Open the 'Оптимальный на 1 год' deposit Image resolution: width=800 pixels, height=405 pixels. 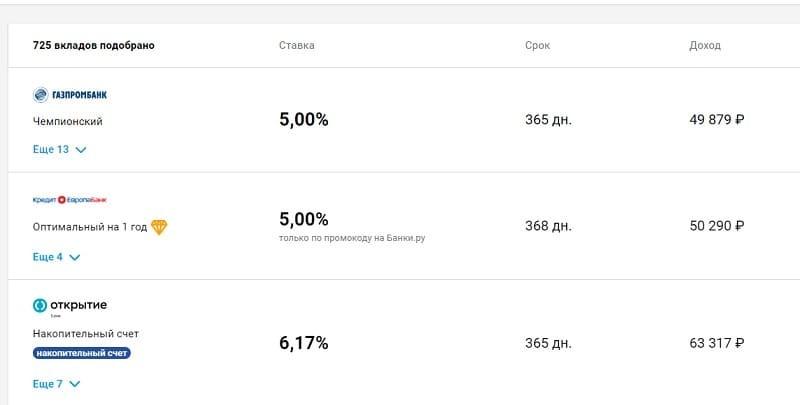coord(90,227)
